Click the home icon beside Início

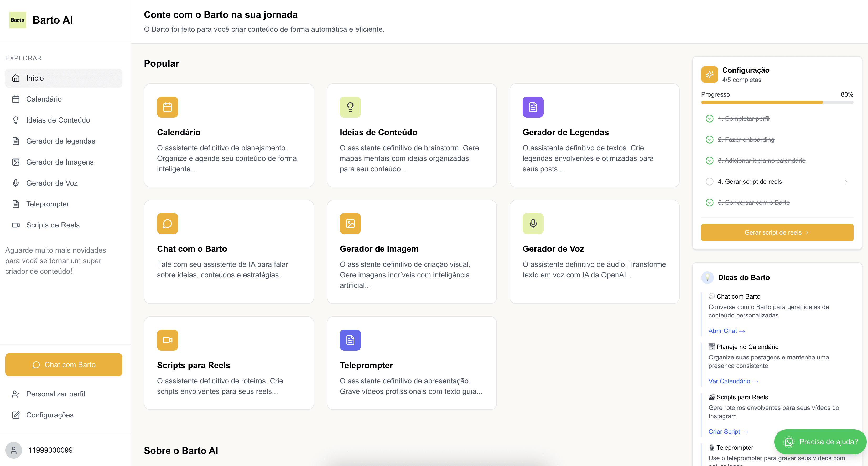click(16, 78)
